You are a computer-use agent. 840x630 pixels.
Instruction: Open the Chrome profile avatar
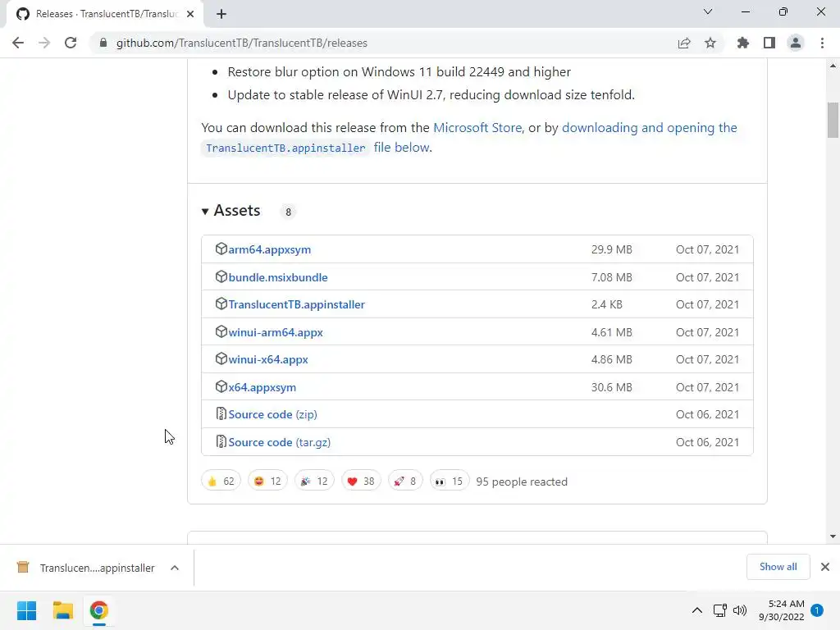coord(796,43)
